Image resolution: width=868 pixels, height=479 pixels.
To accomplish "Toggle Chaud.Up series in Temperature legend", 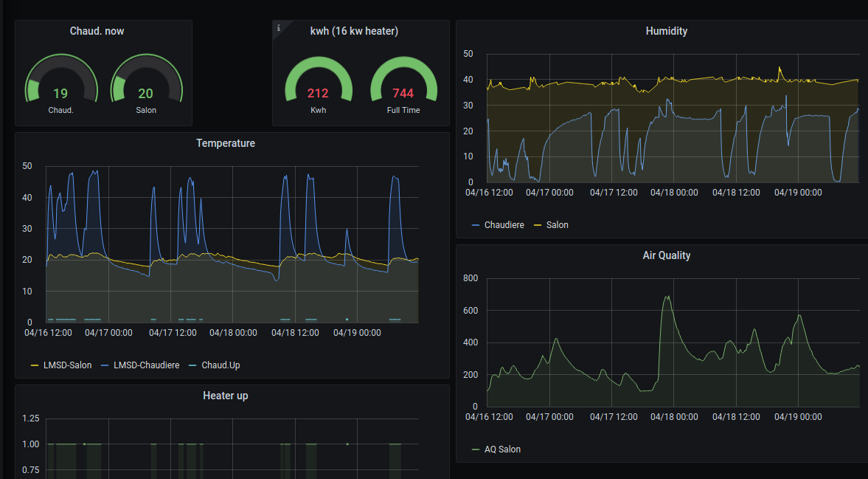I will click(x=221, y=365).
